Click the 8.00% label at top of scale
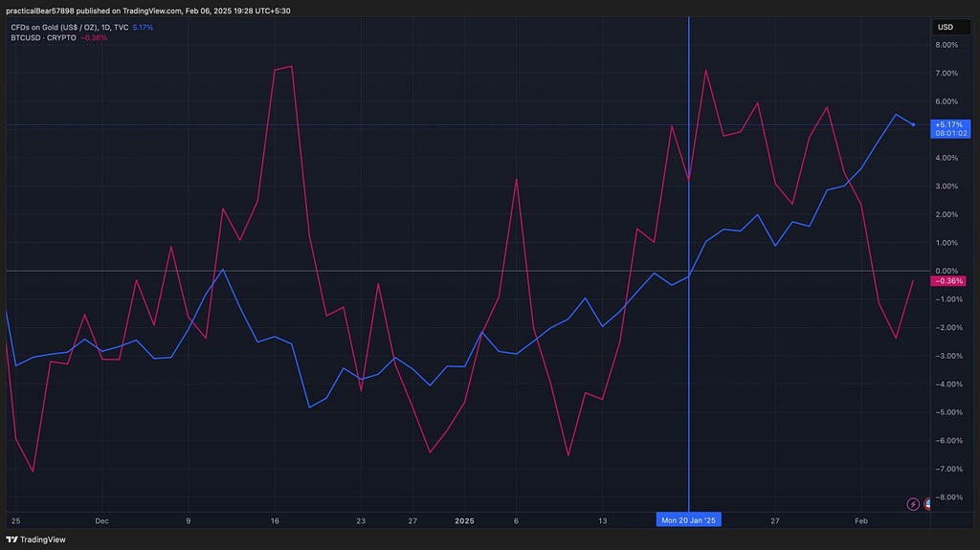 coord(947,45)
